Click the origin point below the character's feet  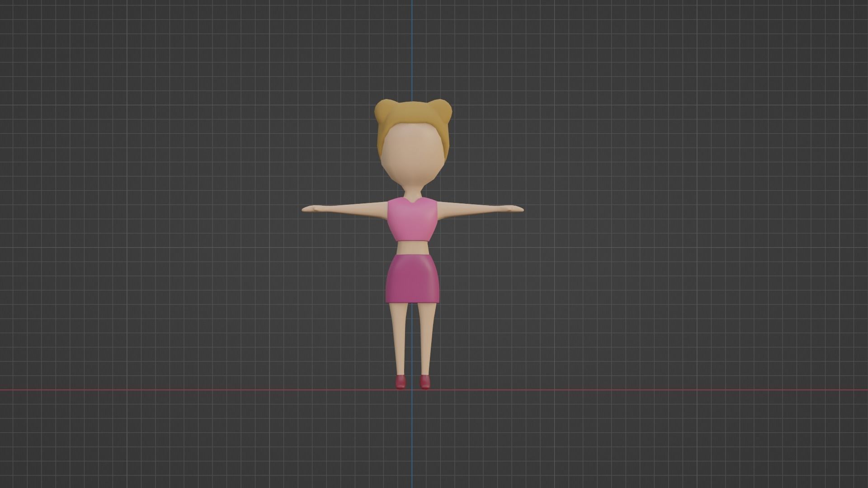[x=412, y=389]
